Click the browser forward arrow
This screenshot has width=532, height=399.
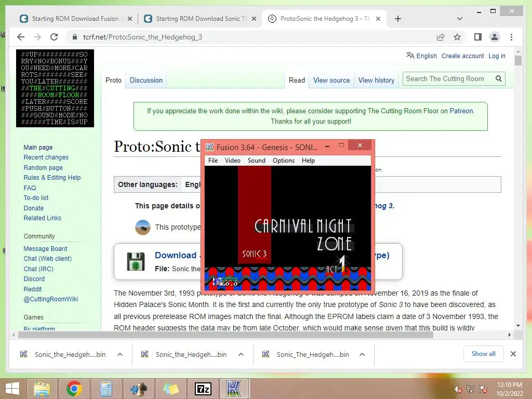[37, 37]
